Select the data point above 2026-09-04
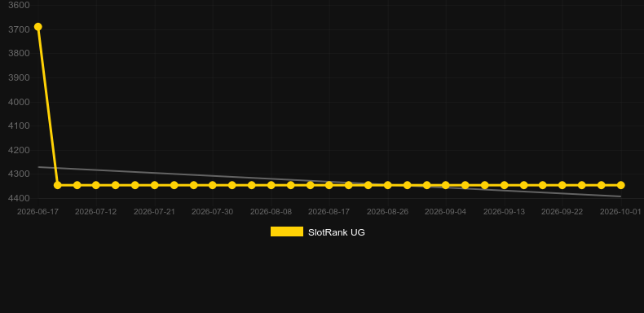Image resolution: width=644 pixels, height=313 pixels. pyautogui.click(x=446, y=185)
